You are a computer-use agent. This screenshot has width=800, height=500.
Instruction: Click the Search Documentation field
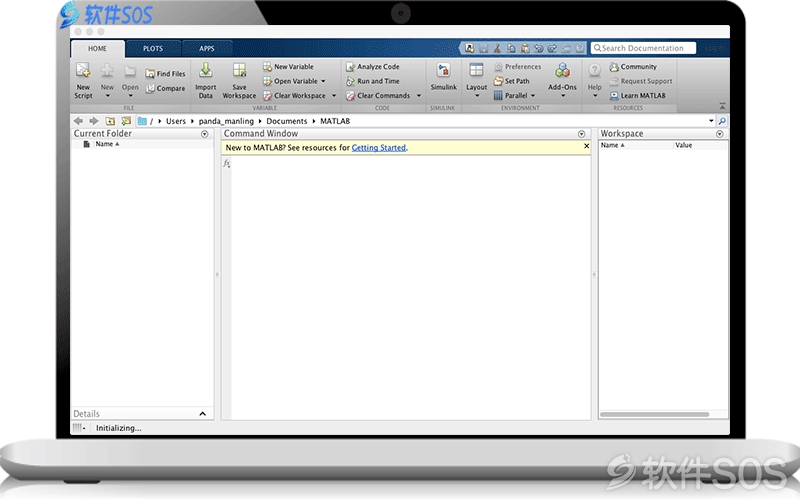point(643,48)
